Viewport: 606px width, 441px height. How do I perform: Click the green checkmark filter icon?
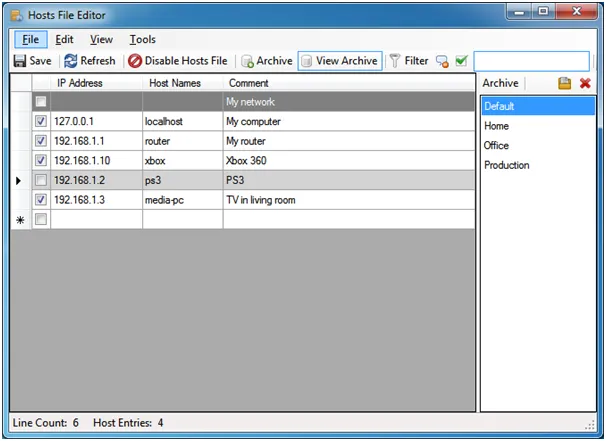[x=461, y=61]
